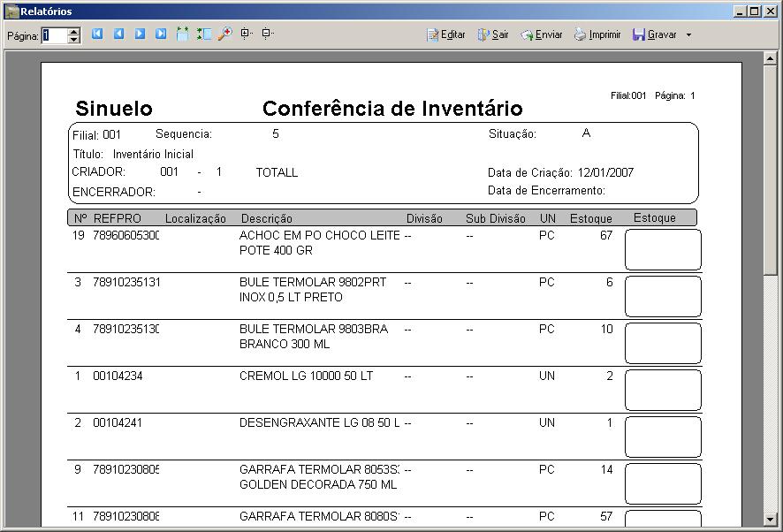Go to the previous page
The image size is (783, 532).
pyautogui.click(x=118, y=34)
